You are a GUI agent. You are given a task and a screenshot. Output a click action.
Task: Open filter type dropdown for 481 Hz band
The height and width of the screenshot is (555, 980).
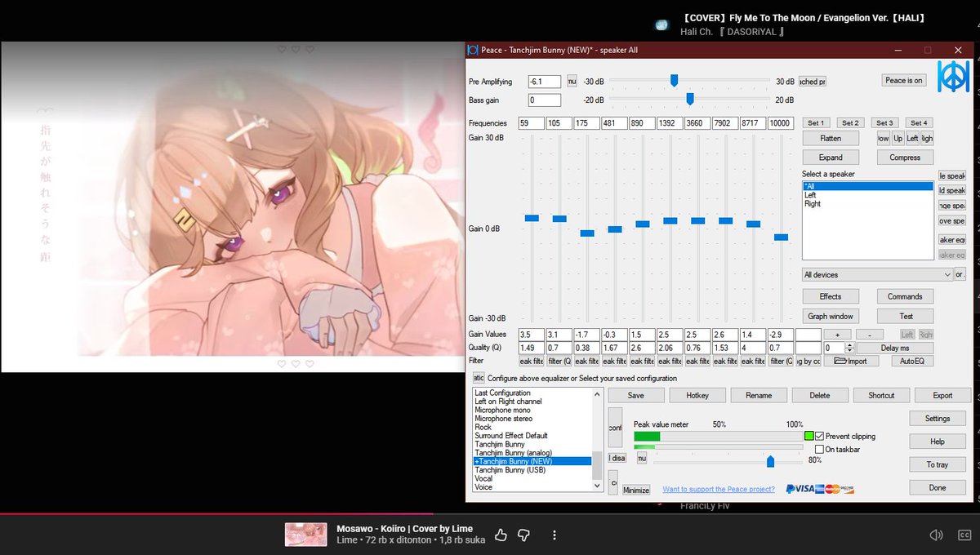pyautogui.click(x=615, y=361)
